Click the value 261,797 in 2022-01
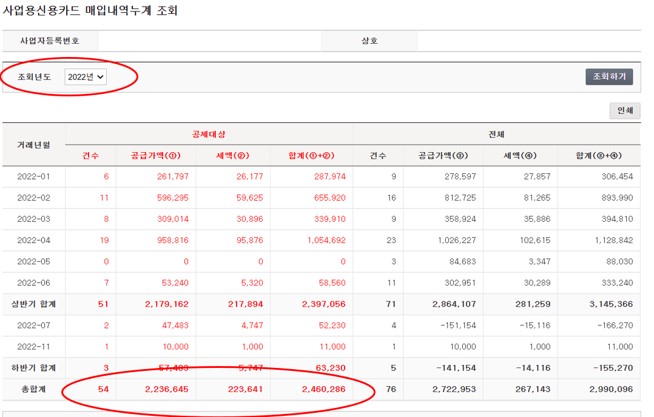 click(173, 176)
